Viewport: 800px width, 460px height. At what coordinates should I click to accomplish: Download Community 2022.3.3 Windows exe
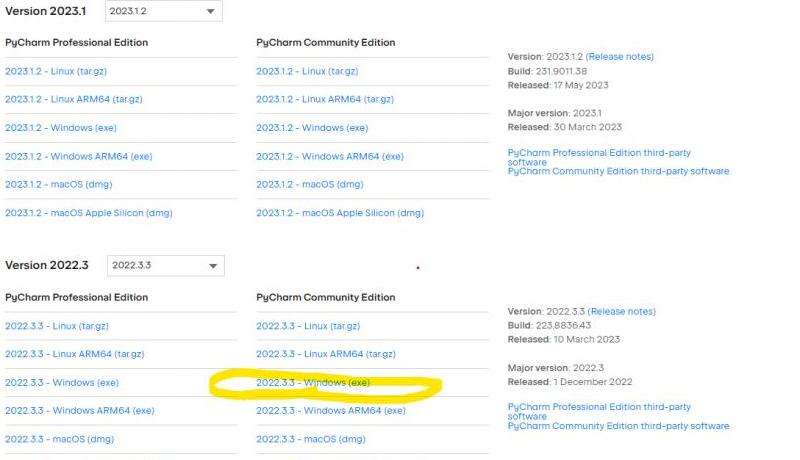point(313,382)
